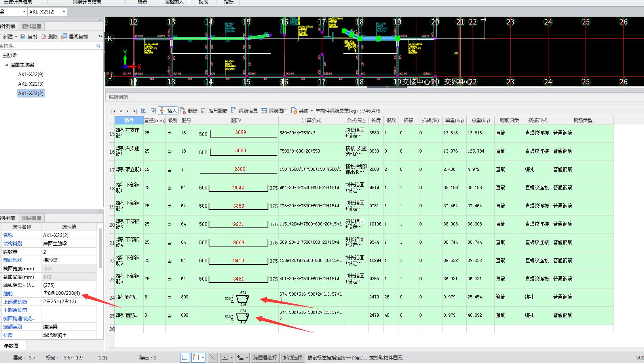644x363 pixels.
Task: Click the 报表 ribbon group label
Action: point(203,2)
